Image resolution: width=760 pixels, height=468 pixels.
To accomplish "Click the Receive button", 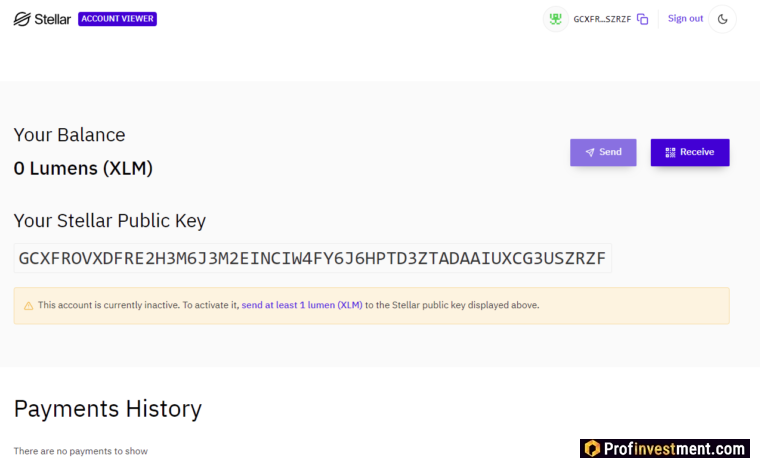I will [x=690, y=152].
